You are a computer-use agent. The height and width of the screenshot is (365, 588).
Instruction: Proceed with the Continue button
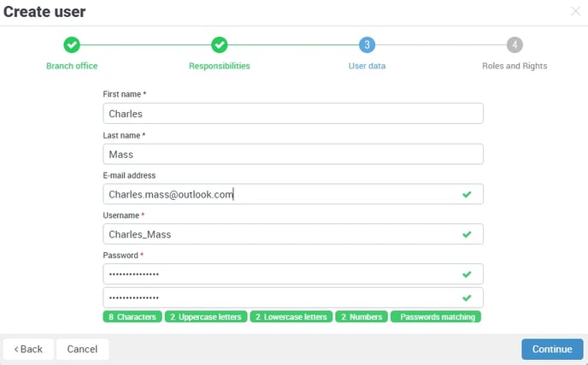[x=552, y=350]
